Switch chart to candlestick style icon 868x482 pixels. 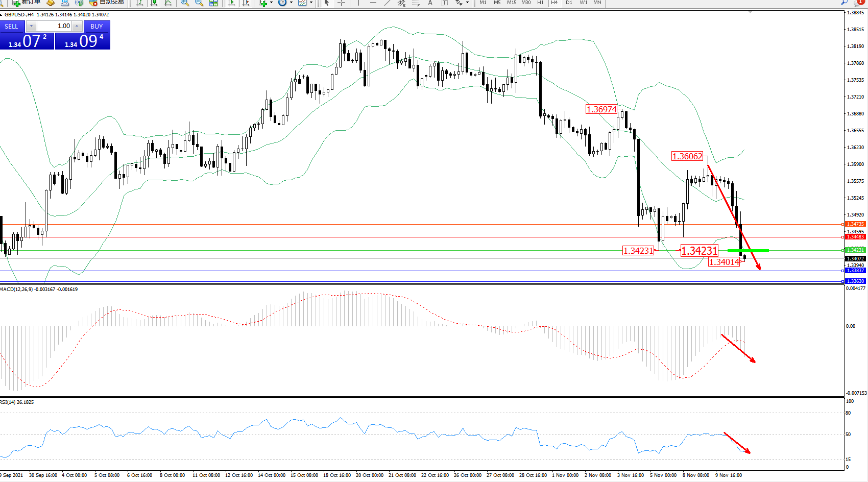154,3
